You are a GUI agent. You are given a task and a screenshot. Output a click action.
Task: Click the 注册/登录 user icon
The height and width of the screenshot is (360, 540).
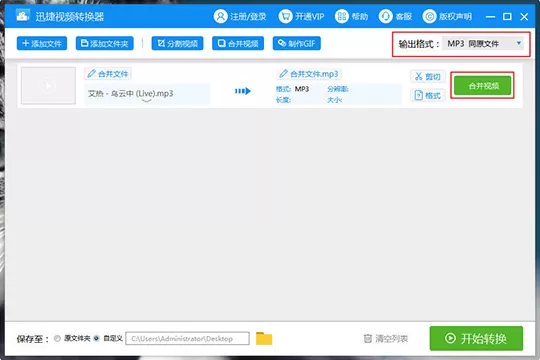pos(220,16)
